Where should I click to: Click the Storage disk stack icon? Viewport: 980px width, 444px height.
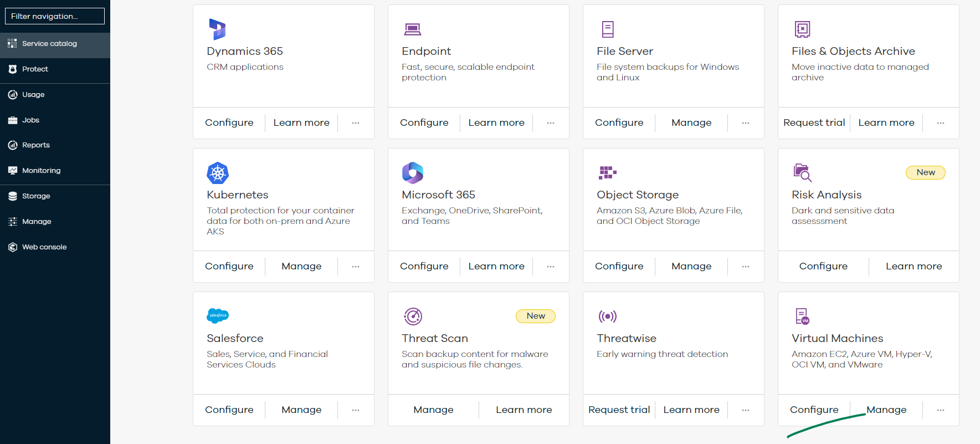pos(13,196)
